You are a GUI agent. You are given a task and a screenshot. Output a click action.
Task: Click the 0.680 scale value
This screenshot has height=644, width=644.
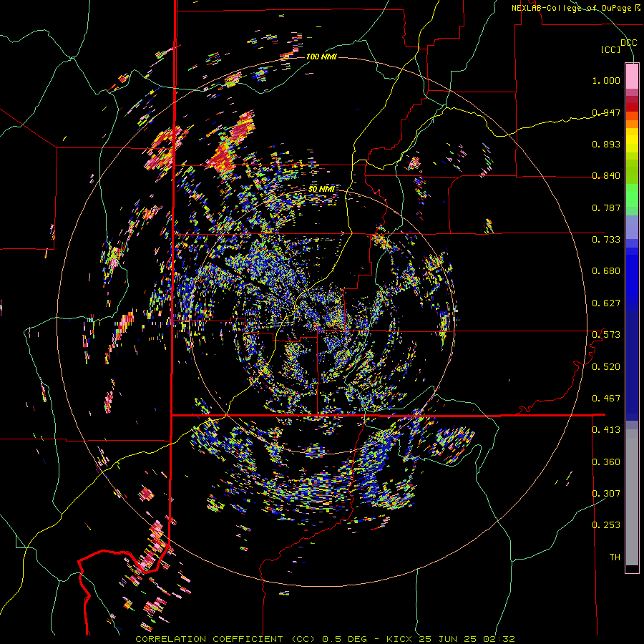pyautogui.click(x=606, y=271)
